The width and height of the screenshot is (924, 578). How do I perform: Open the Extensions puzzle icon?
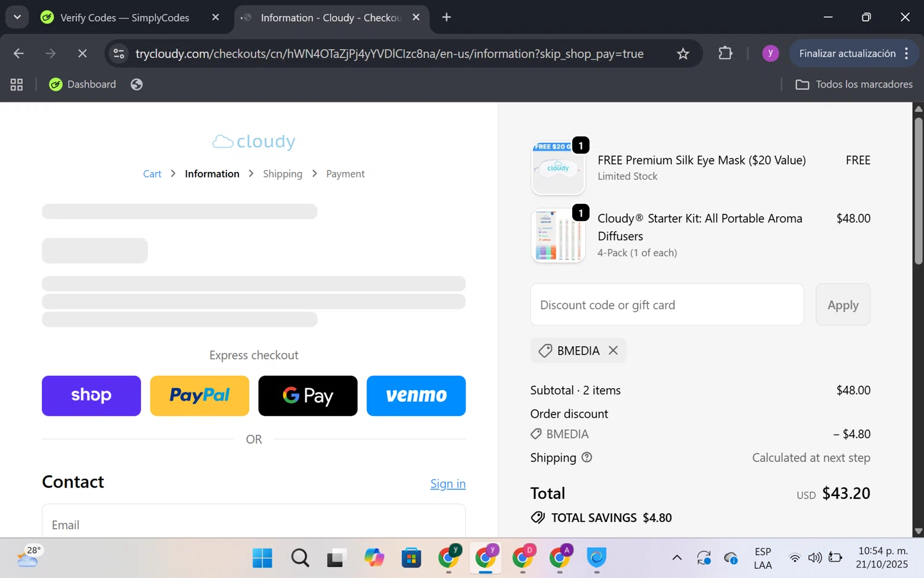coord(725,54)
